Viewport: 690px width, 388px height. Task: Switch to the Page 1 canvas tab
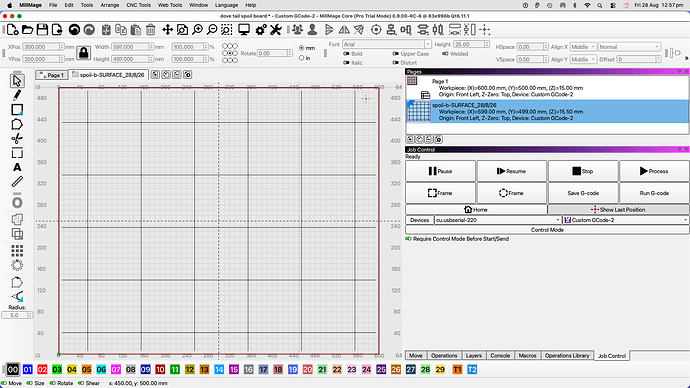click(x=52, y=75)
